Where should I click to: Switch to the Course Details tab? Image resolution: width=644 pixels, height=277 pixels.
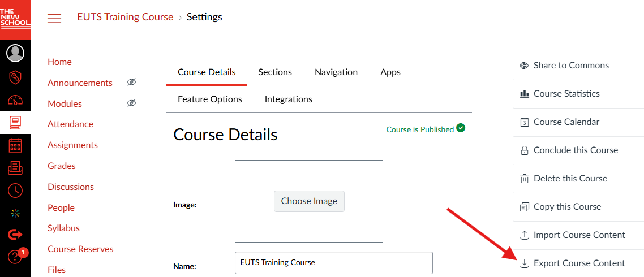pyautogui.click(x=207, y=72)
